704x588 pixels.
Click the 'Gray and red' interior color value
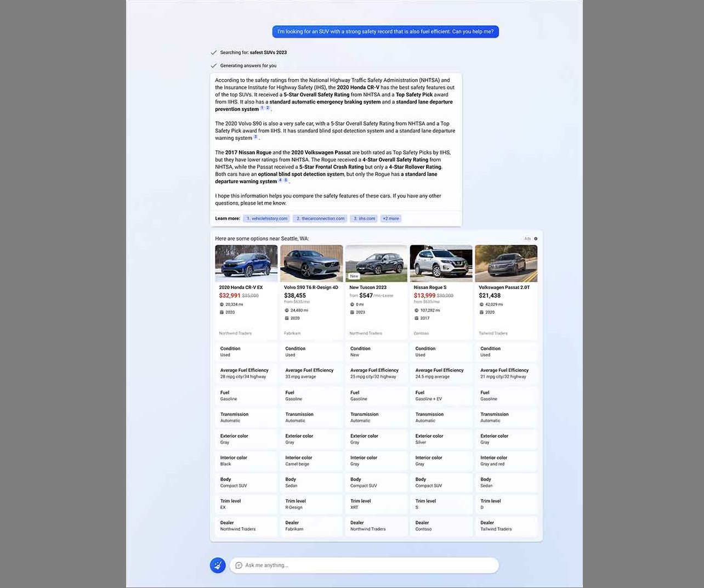click(x=492, y=464)
